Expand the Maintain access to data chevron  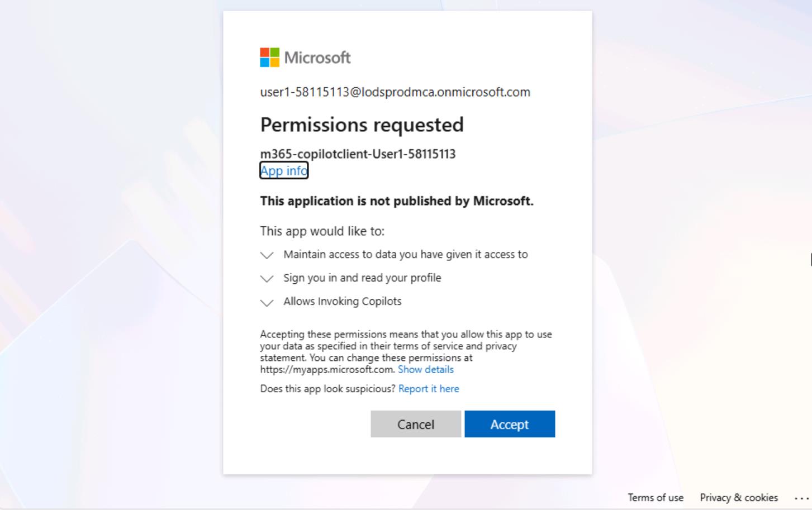click(x=267, y=255)
